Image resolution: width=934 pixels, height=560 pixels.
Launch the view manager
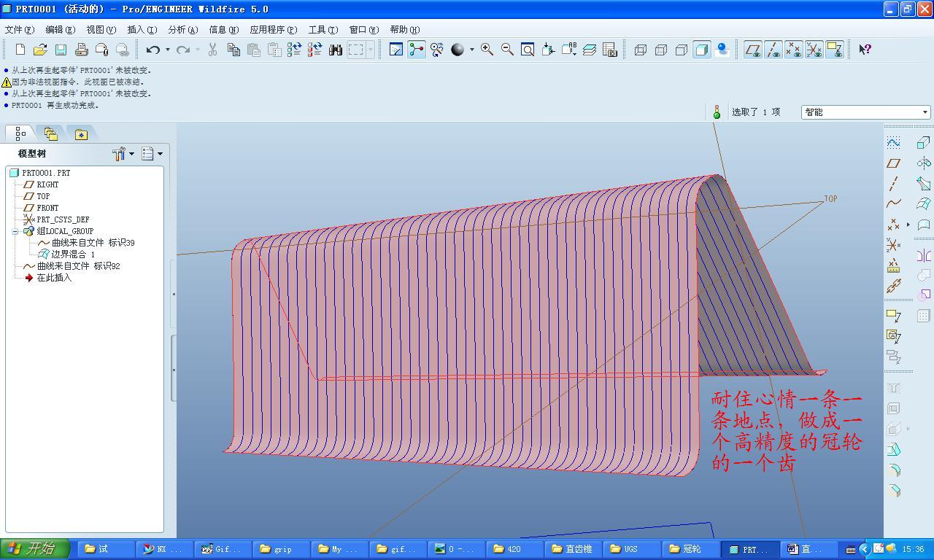[x=610, y=50]
